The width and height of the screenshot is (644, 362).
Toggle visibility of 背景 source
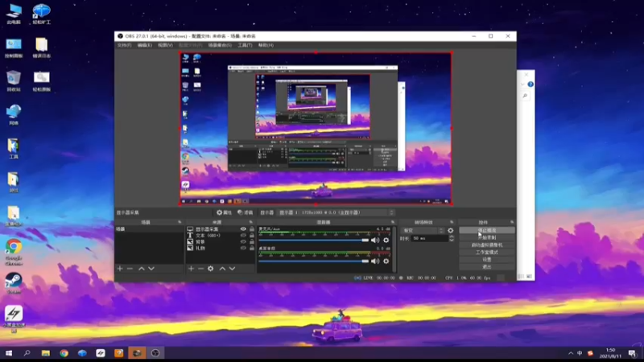[243, 242]
